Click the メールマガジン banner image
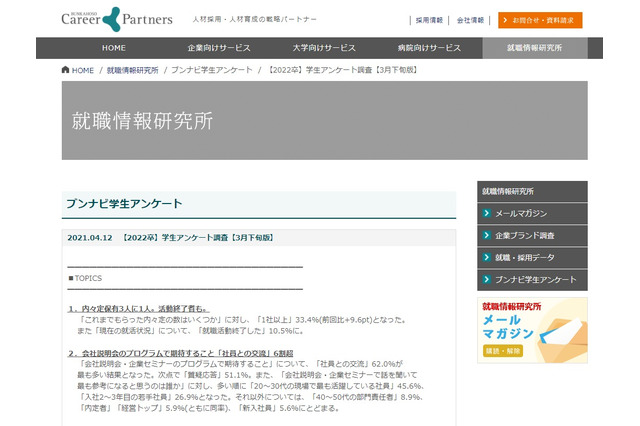The width and height of the screenshot is (640, 426). tap(532, 330)
